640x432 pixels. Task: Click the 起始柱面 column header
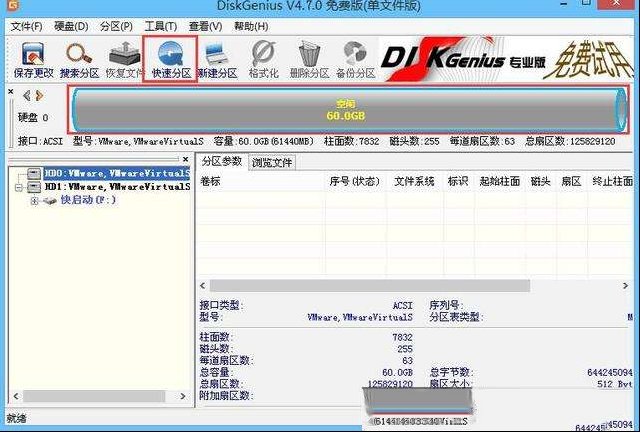point(500,181)
